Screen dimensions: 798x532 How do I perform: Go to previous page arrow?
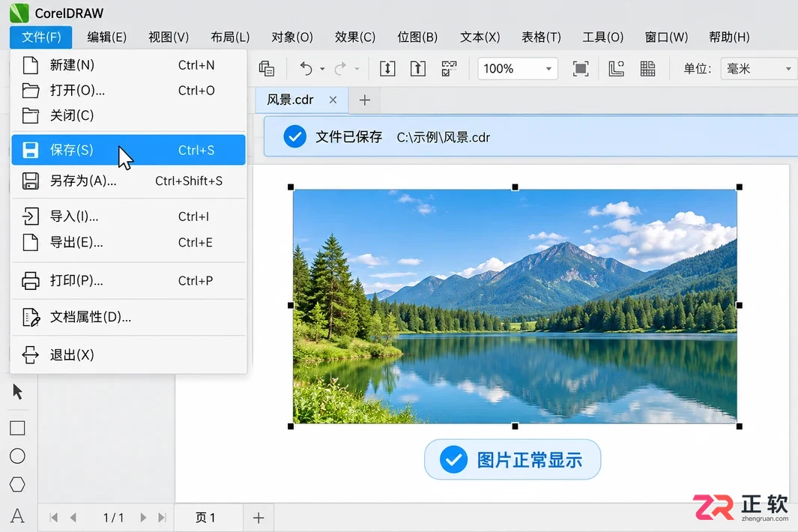73,518
